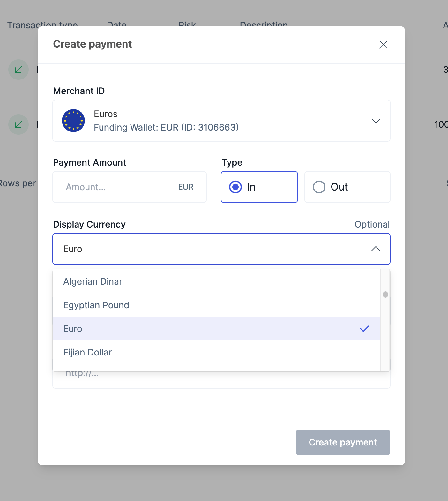Viewport: 448px width, 501px height.
Task: Select the Out payment type
Action: [x=347, y=187]
